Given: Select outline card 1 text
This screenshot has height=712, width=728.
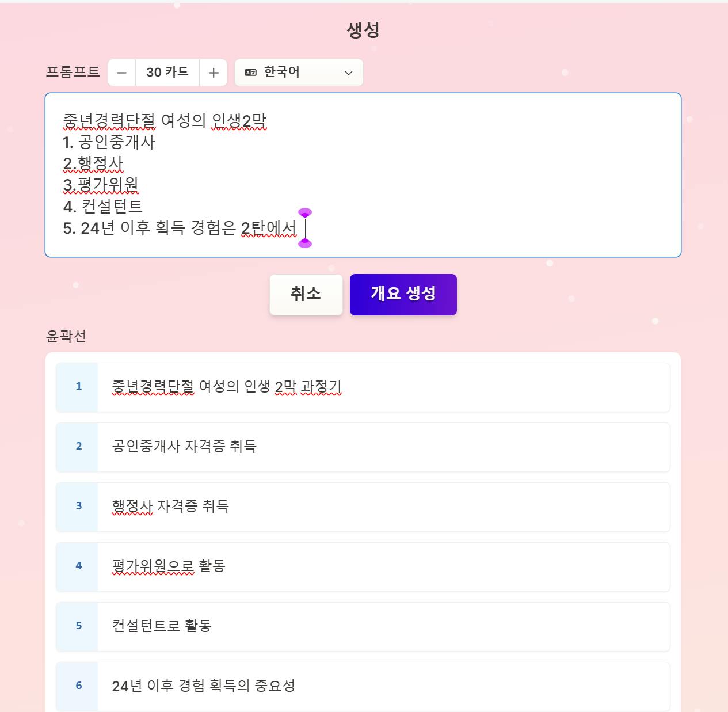Looking at the screenshot, I should (227, 387).
